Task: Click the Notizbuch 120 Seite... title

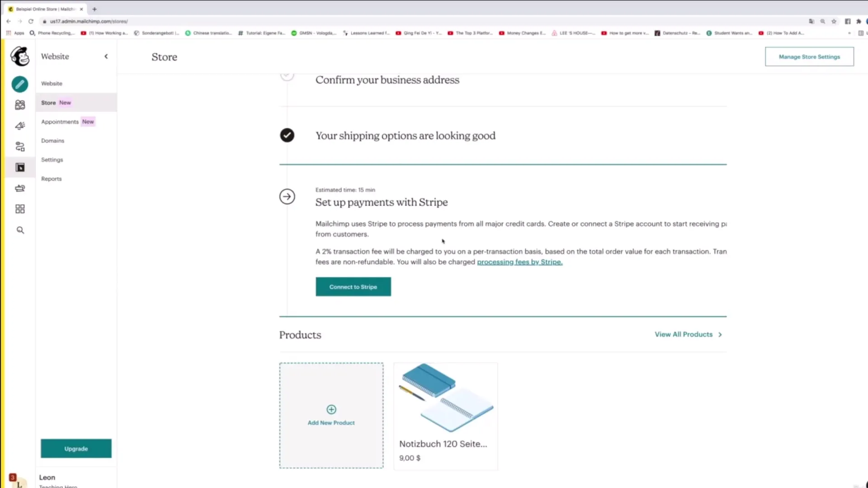Action: pyautogui.click(x=443, y=444)
